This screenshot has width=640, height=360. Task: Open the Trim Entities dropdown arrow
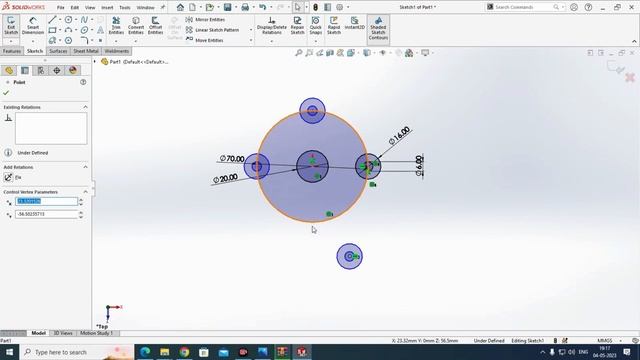tap(116, 41)
